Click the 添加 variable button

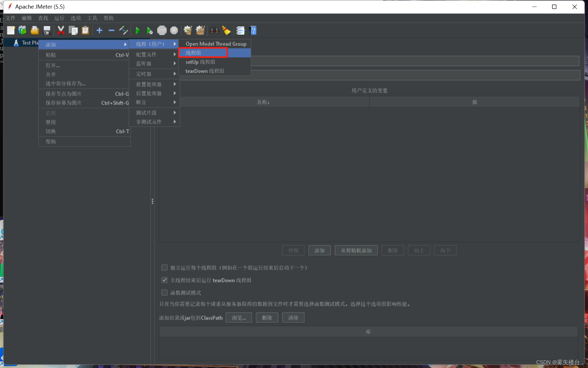point(320,250)
